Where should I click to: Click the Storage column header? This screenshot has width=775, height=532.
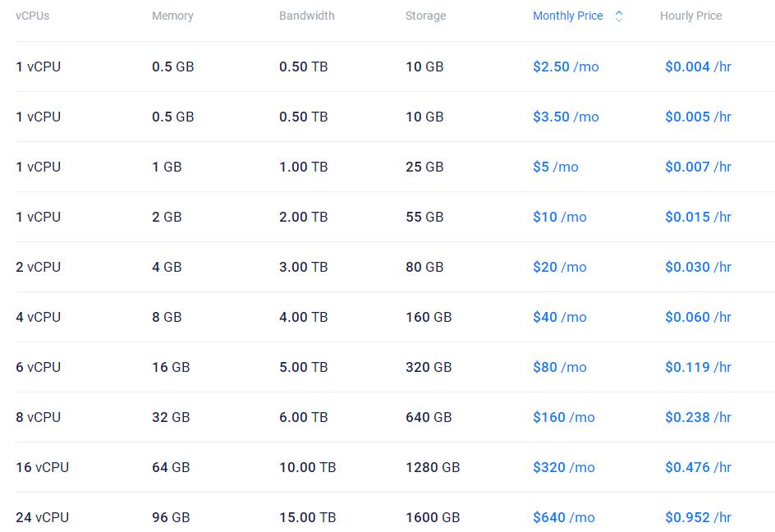425,16
